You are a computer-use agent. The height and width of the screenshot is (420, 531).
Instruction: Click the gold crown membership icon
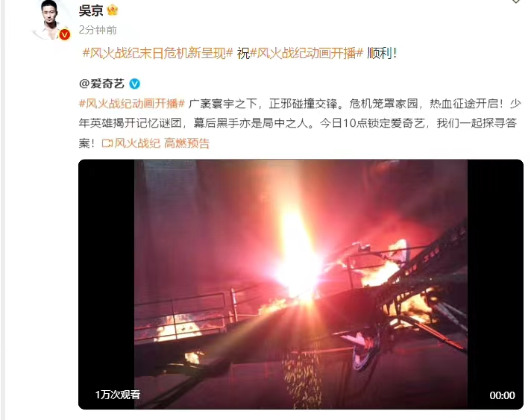click(112, 10)
